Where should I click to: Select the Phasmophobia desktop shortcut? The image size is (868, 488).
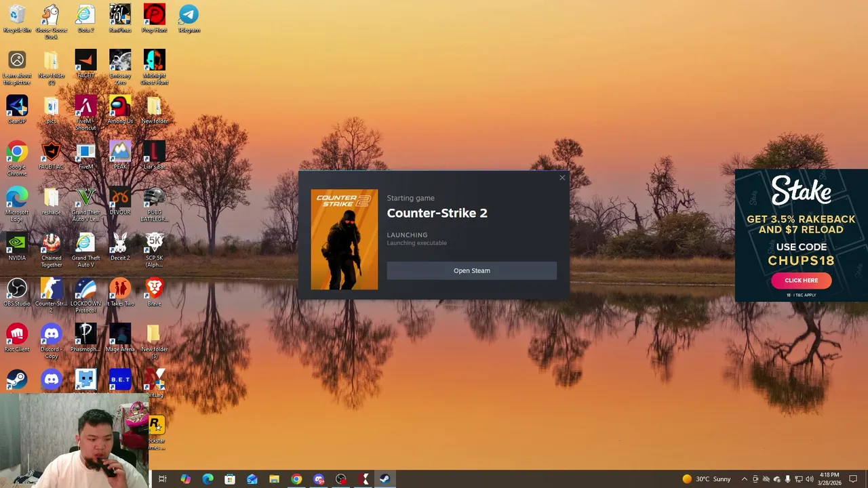85,338
